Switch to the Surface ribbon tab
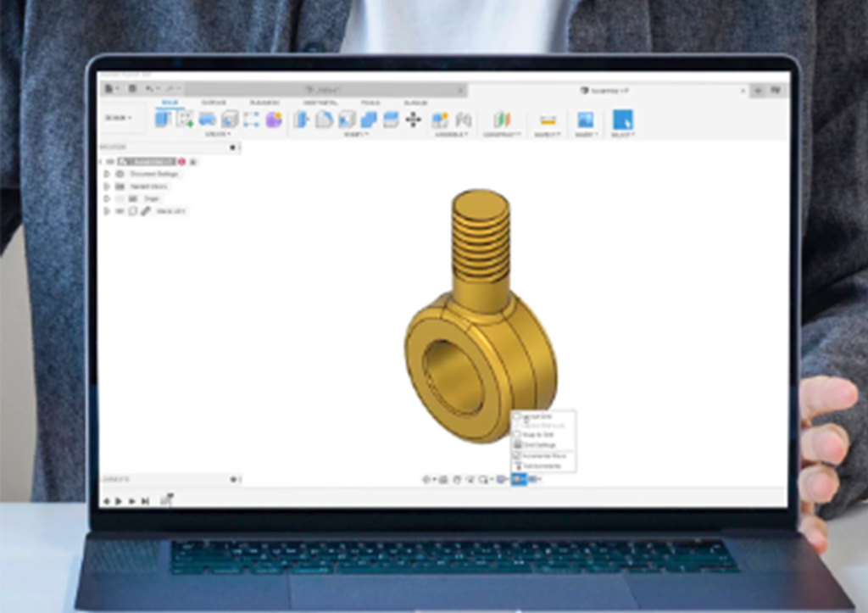The height and width of the screenshot is (613, 868). click(x=212, y=103)
